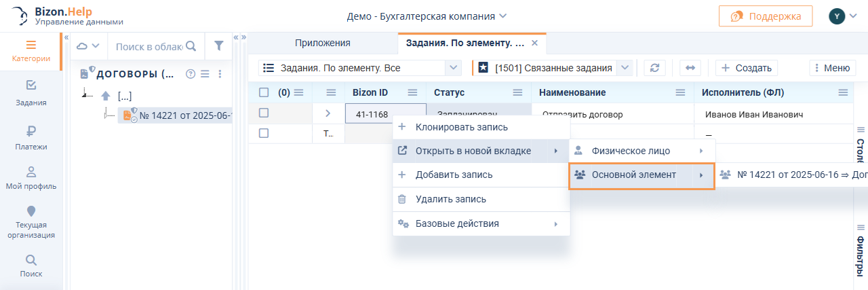Expand the row with Bizon ID 41-1168

[x=328, y=113]
